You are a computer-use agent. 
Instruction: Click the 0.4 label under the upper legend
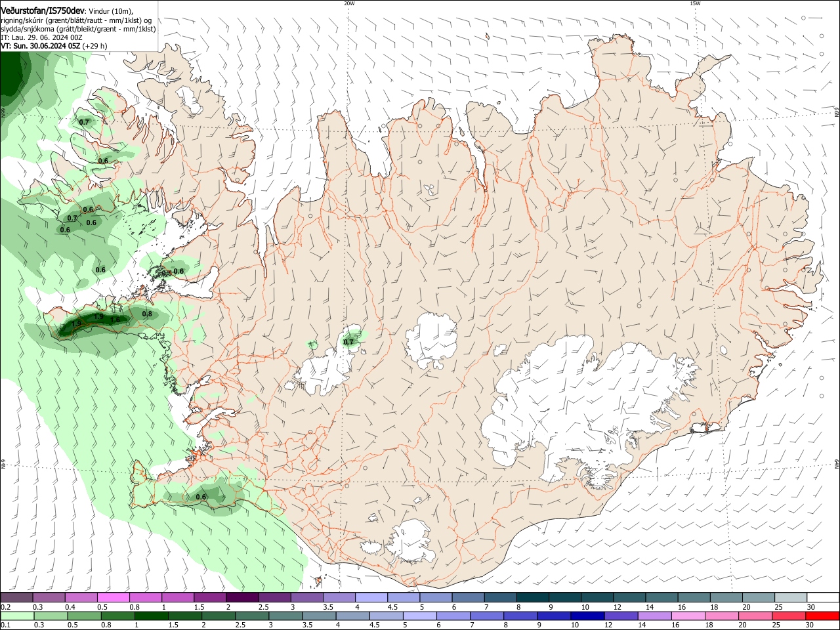pos(70,607)
